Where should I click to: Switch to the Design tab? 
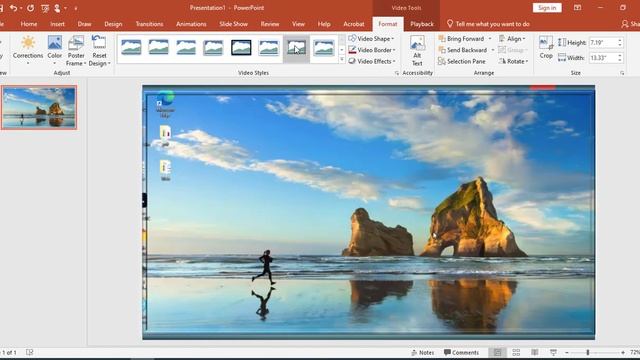click(113, 24)
